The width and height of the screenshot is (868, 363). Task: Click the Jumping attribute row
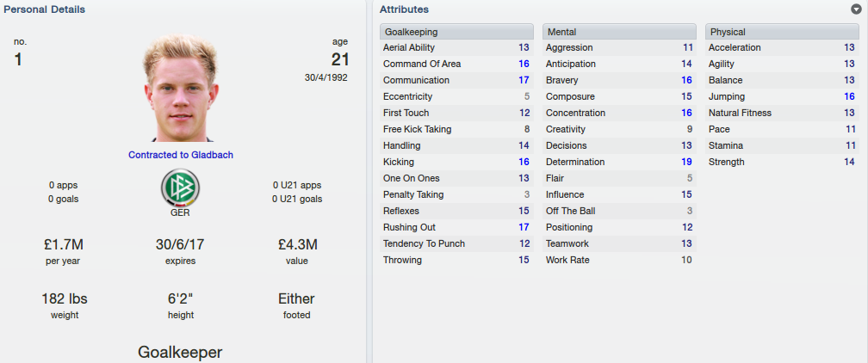pos(782,97)
